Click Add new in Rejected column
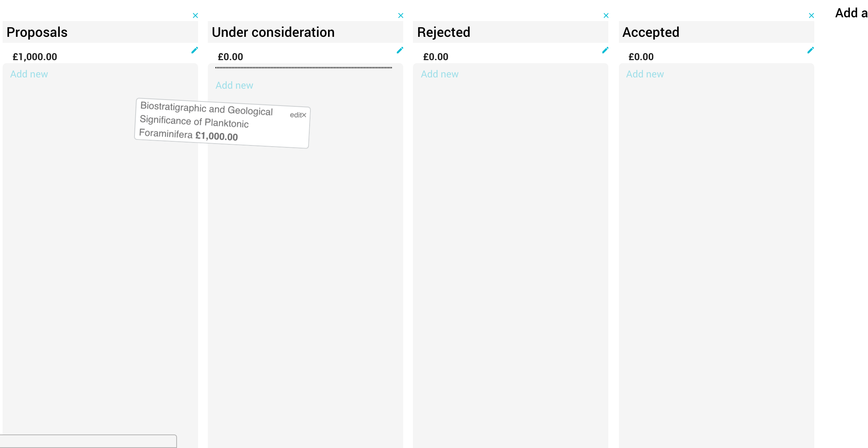 (439, 74)
